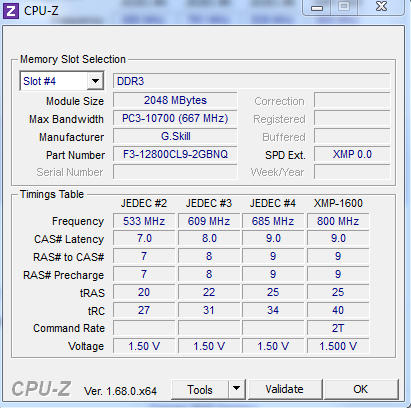Viewport: 411px width, 408px height.
Task: Click the tRC value 27
Action: coord(144,310)
